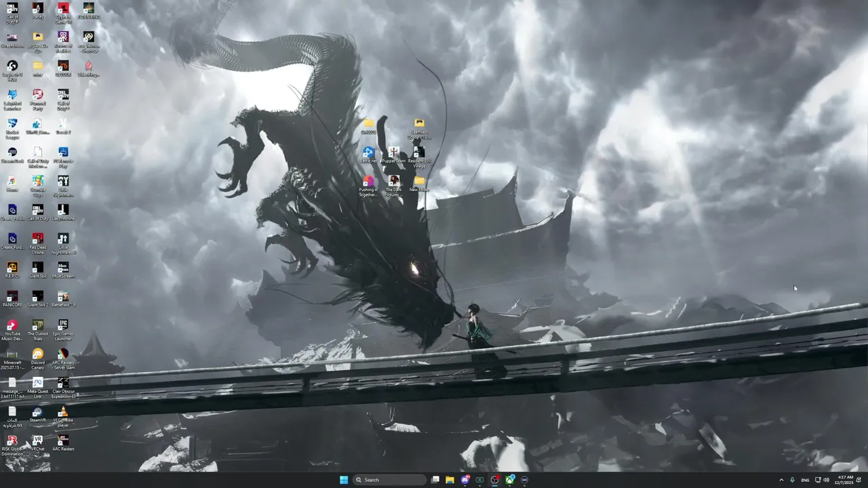
Task: Select the R.E.P.O. desktop icon
Action: 12,270
